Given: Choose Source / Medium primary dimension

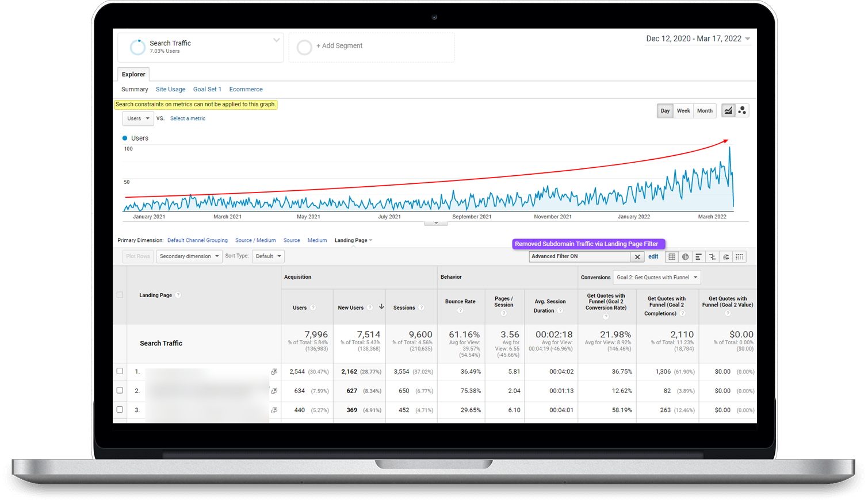Looking at the screenshot, I should pyautogui.click(x=255, y=240).
